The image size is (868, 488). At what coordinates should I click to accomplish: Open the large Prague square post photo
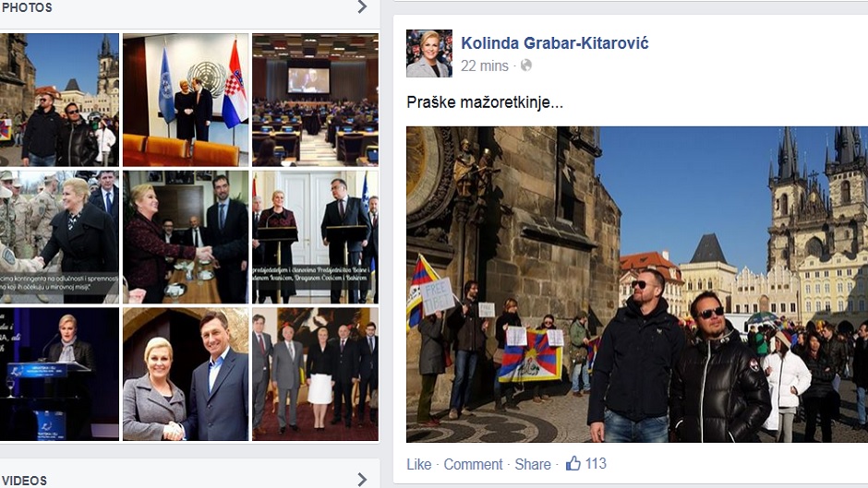point(637,284)
